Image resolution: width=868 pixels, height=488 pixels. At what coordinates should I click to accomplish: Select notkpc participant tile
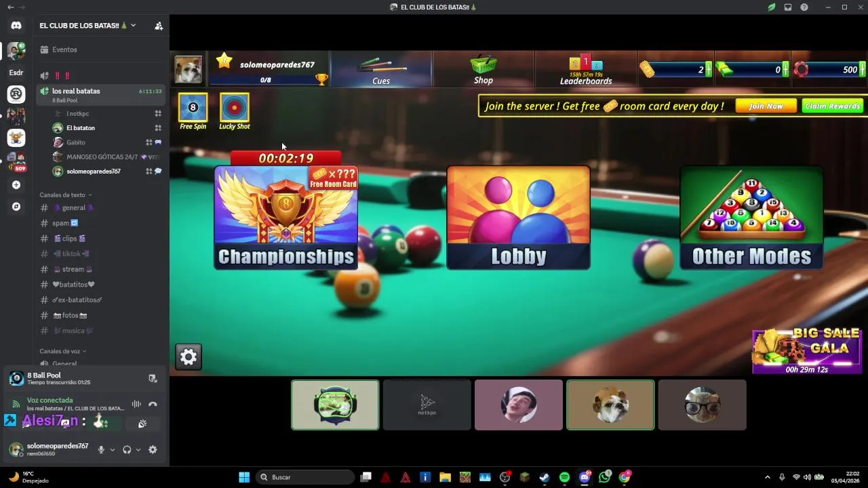click(x=427, y=405)
